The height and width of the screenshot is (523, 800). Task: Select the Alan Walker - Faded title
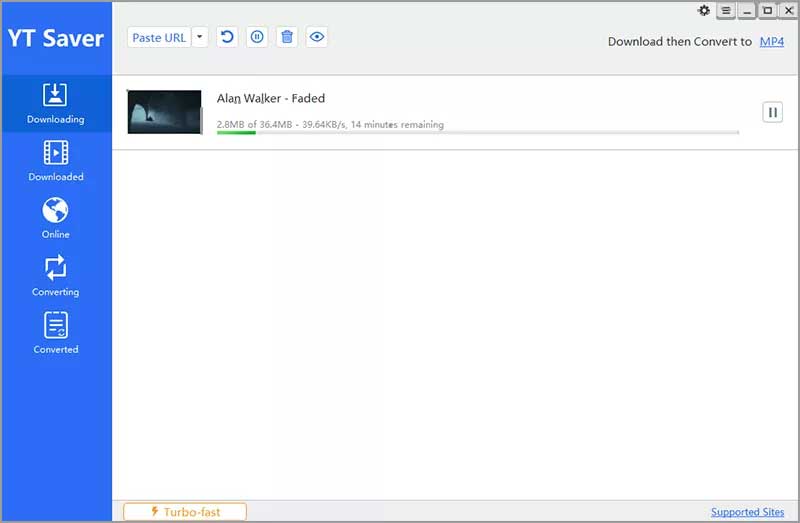click(x=271, y=98)
